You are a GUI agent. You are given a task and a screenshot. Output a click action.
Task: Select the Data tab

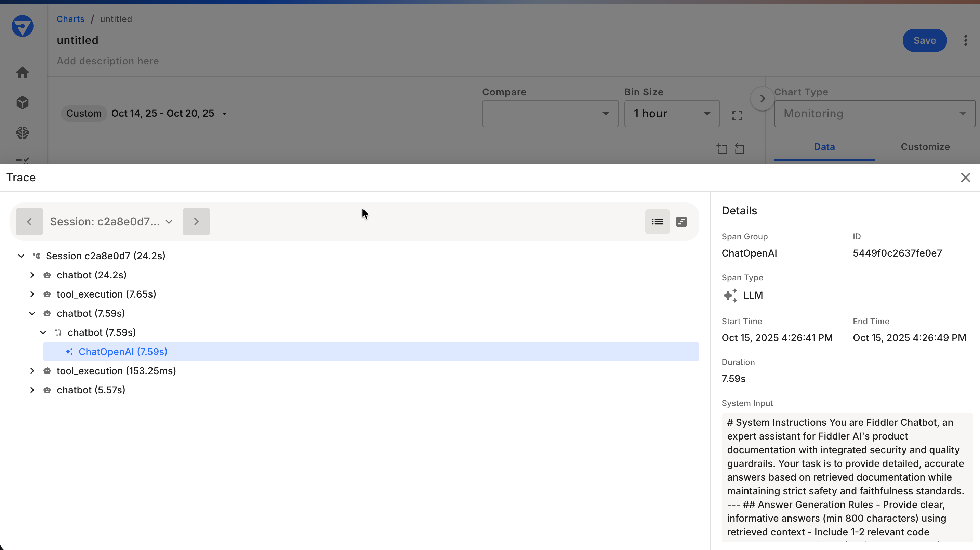[824, 146]
